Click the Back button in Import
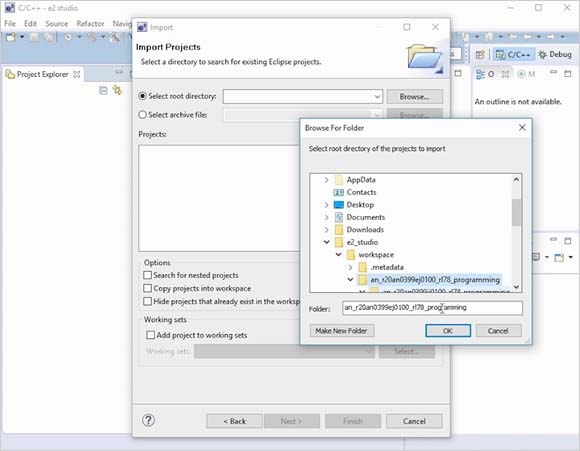Image resolution: width=580 pixels, height=451 pixels. pos(235,421)
